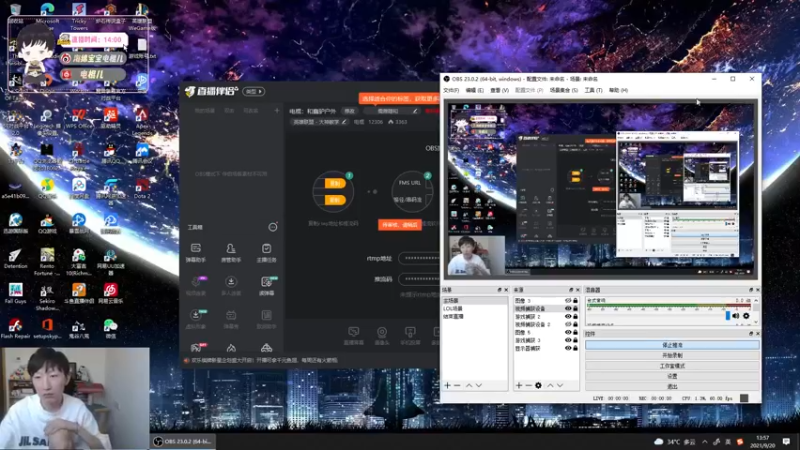Toggle visibility of 视频捕获设备 source
This screenshot has height=450, width=800.
click(x=568, y=309)
